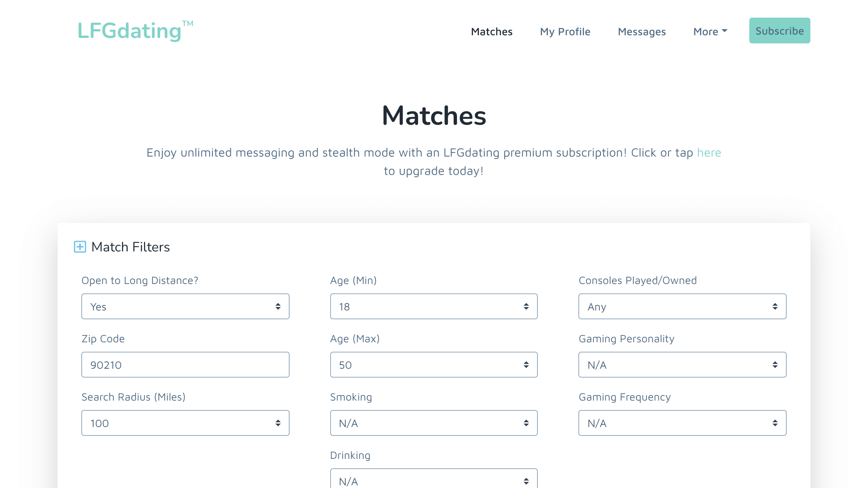Open the Open to Long Distance dropdown
The width and height of the screenshot is (868, 488).
pyautogui.click(x=185, y=306)
